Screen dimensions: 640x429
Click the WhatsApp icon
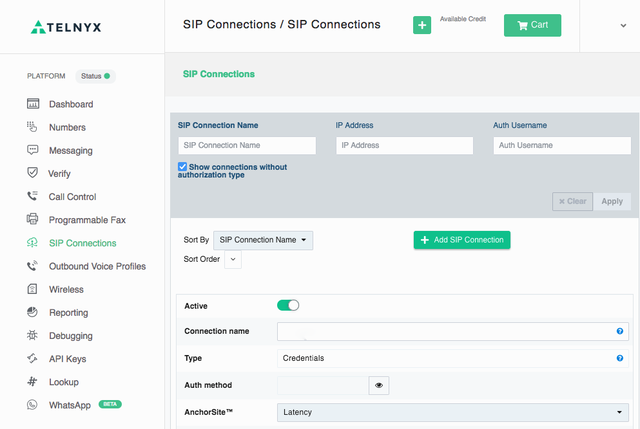coord(32,405)
